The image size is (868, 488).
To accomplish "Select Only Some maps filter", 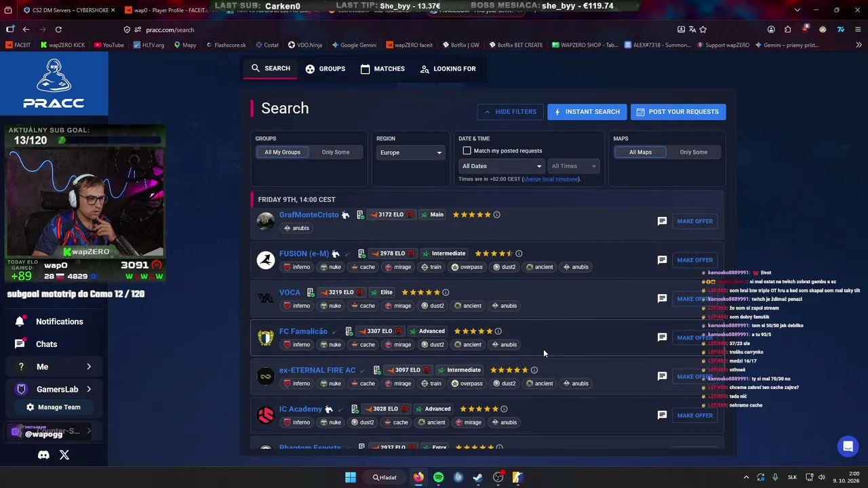I will coord(694,152).
